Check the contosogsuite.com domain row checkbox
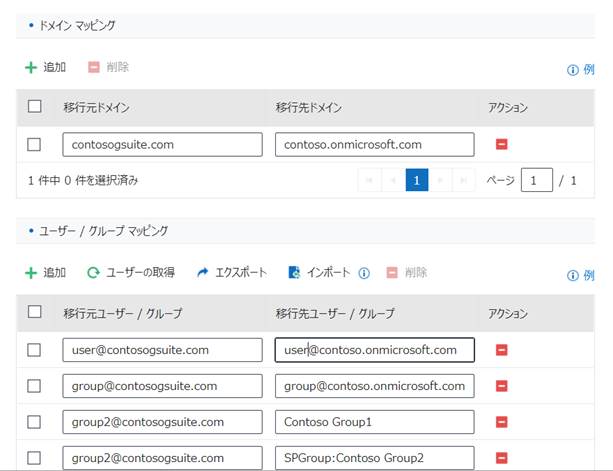The width and height of the screenshot is (613, 471). [x=34, y=144]
